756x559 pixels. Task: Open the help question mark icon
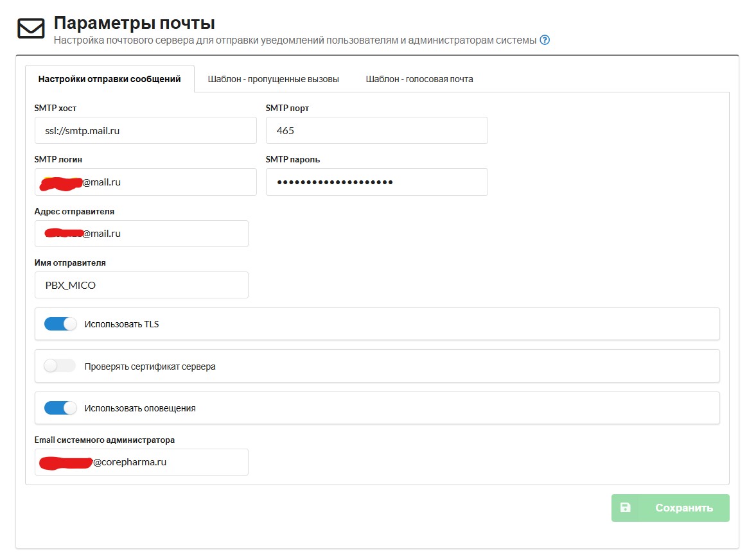tap(545, 40)
